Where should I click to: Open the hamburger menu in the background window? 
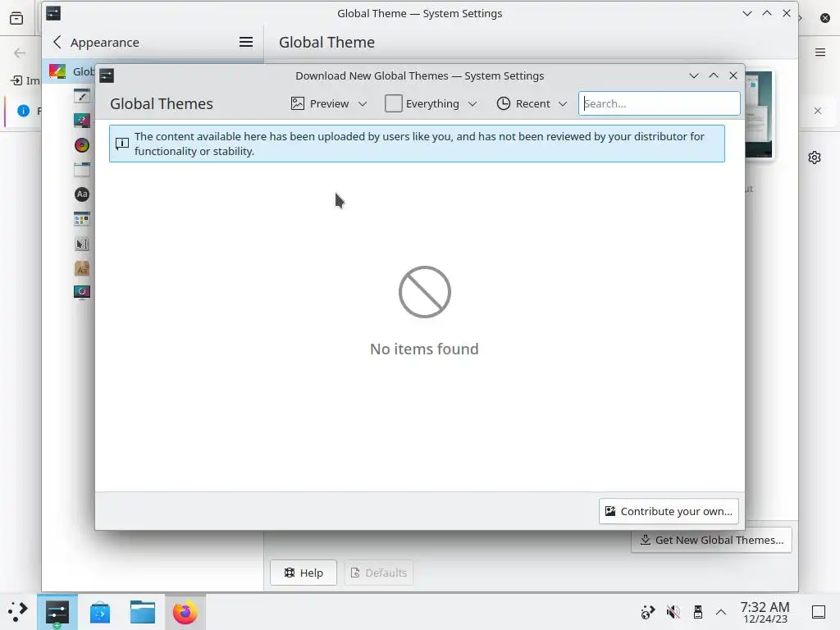coord(820,52)
